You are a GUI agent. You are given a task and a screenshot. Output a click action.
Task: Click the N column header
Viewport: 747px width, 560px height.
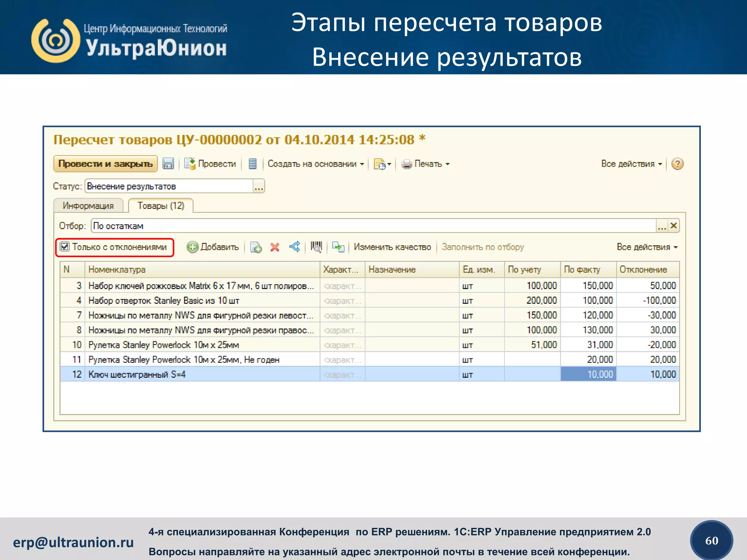coord(73,269)
